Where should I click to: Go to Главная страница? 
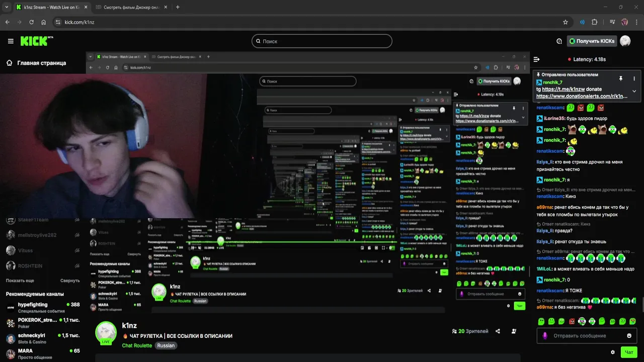(x=36, y=63)
